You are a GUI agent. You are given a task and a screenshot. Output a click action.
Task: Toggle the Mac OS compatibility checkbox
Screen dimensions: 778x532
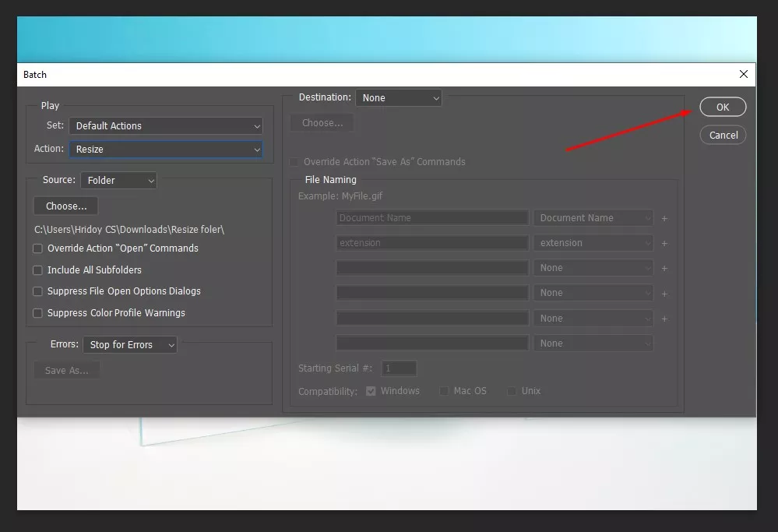click(x=444, y=391)
